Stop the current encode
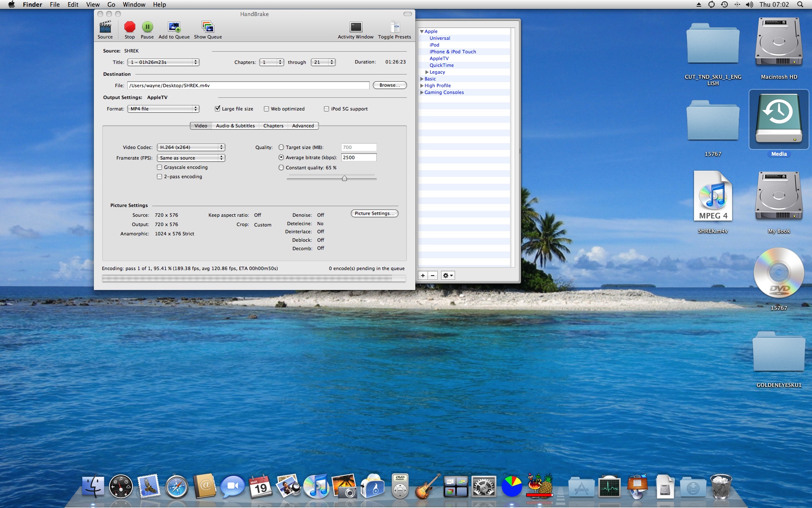The height and width of the screenshot is (508, 812). tap(129, 28)
